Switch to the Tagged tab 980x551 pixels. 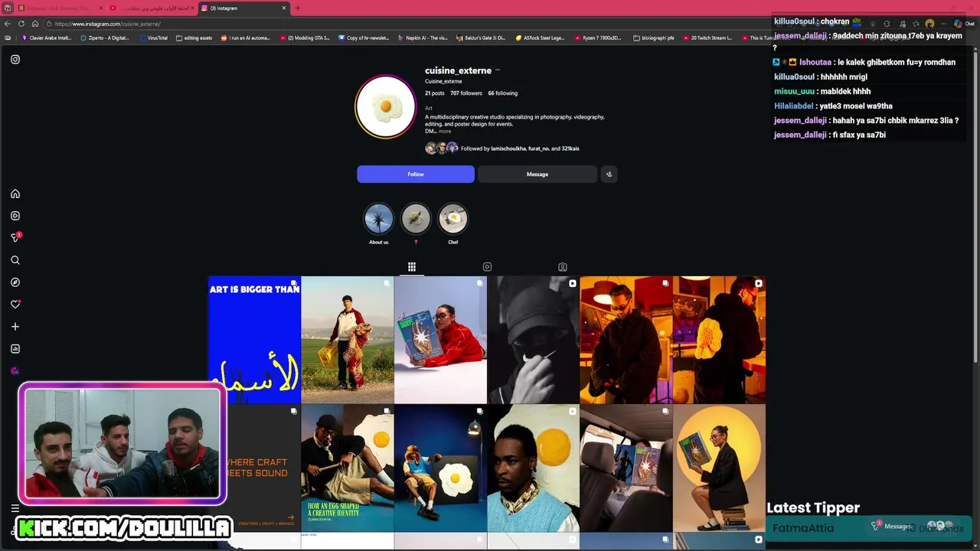pyautogui.click(x=563, y=267)
